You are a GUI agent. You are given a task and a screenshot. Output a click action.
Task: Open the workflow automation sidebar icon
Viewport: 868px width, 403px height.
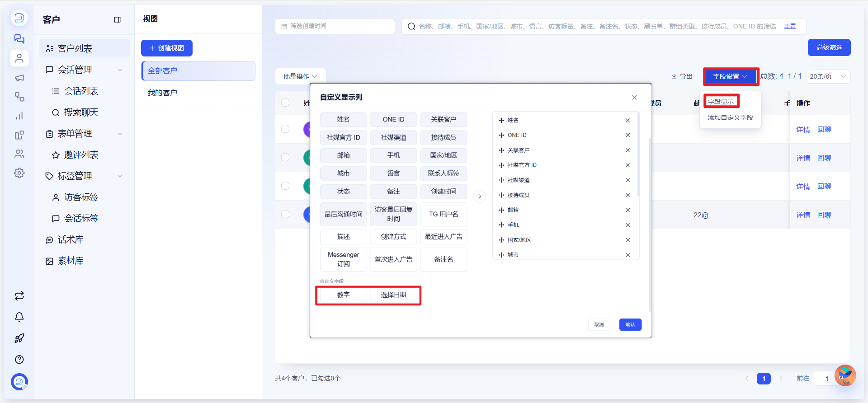pyautogui.click(x=19, y=97)
